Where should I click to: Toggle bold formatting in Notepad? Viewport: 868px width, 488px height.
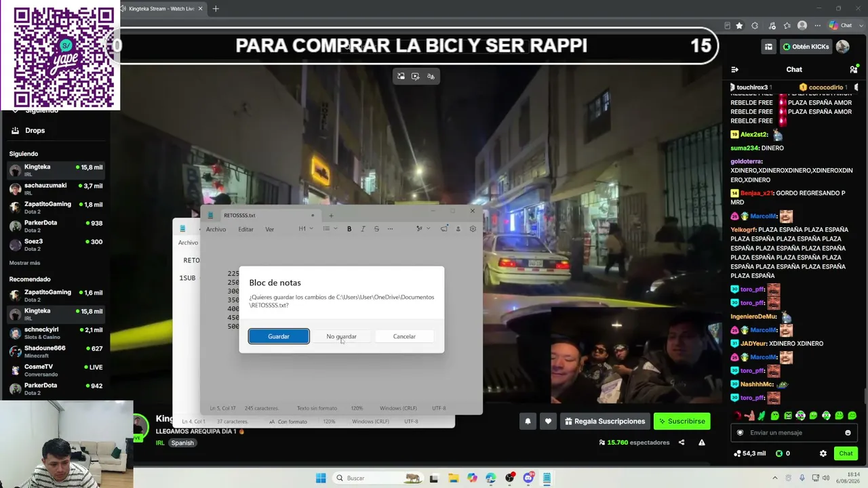coord(349,228)
